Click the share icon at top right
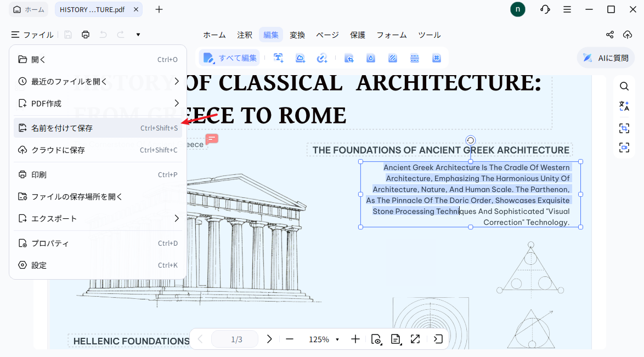644x357 pixels. 610,35
